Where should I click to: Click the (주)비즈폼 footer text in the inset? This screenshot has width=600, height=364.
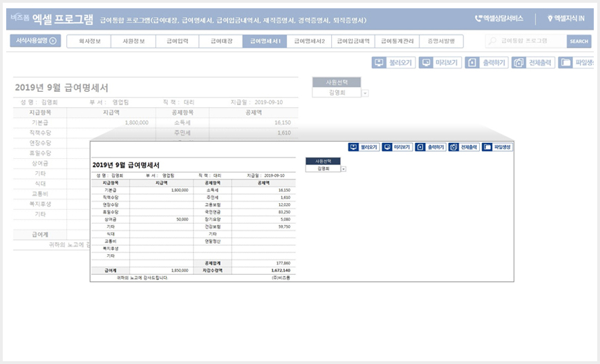point(281,278)
